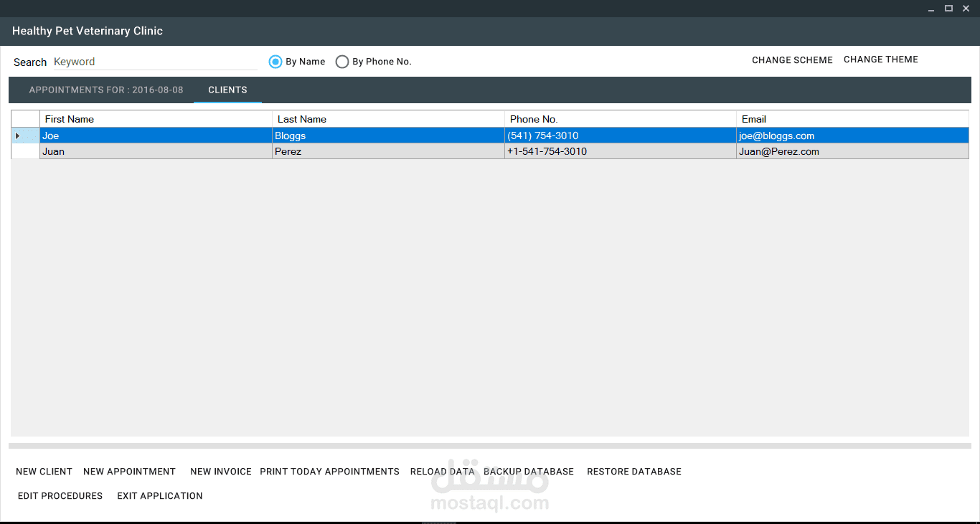The height and width of the screenshot is (524, 980).
Task: Click phone cell +1-541-754-3010
Action: point(621,151)
